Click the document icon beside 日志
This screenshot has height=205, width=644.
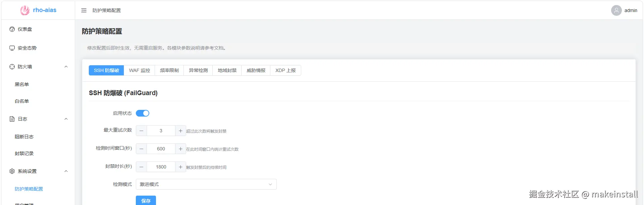point(12,119)
